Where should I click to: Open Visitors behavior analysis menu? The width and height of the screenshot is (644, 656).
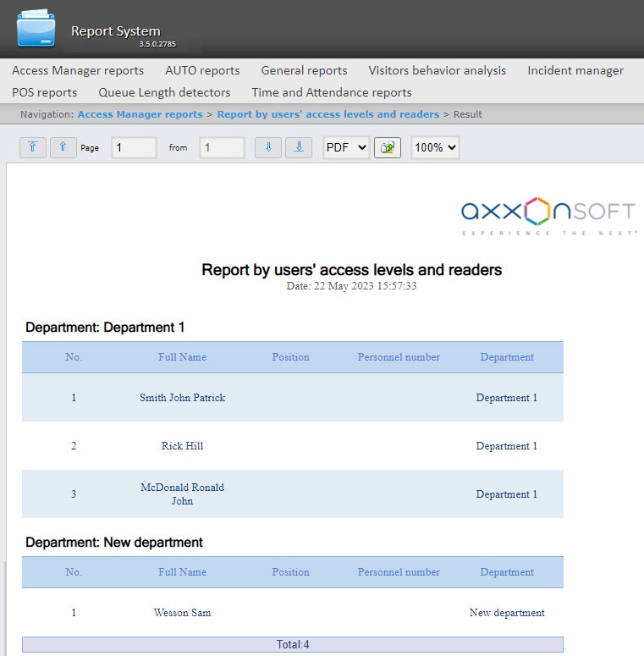(x=437, y=70)
